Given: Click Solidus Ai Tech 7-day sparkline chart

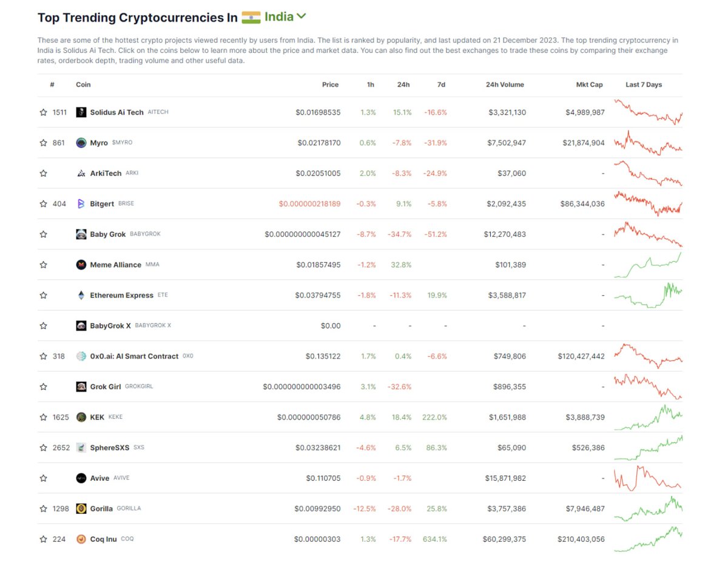Looking at the screenshot, I should (x=648, y=112).
